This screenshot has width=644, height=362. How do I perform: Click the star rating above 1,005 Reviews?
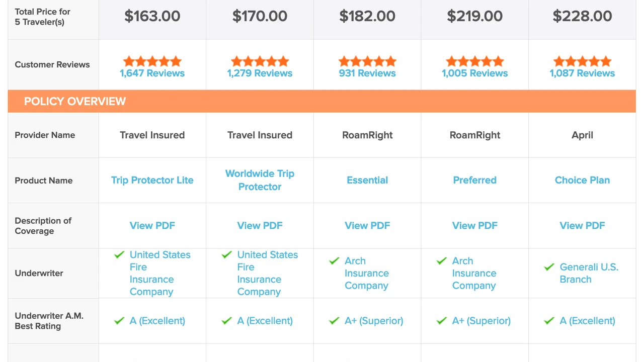coord(474,61)
